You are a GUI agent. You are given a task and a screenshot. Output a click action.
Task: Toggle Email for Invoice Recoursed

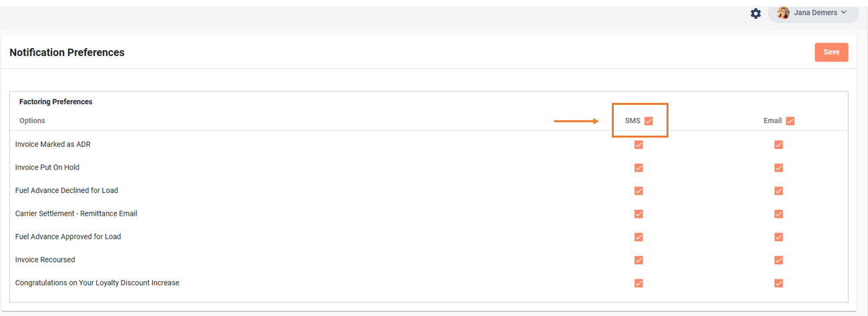coord(778,260)
